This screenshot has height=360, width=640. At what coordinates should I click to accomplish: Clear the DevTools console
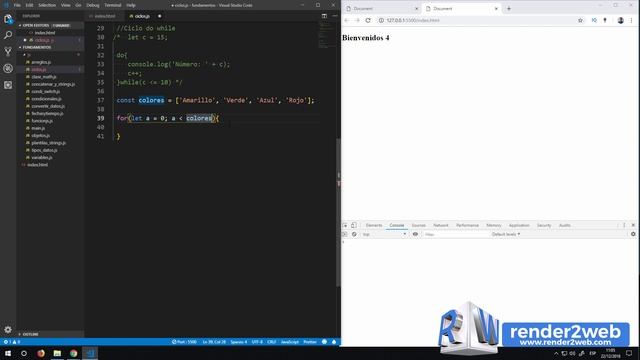point(354,234)
